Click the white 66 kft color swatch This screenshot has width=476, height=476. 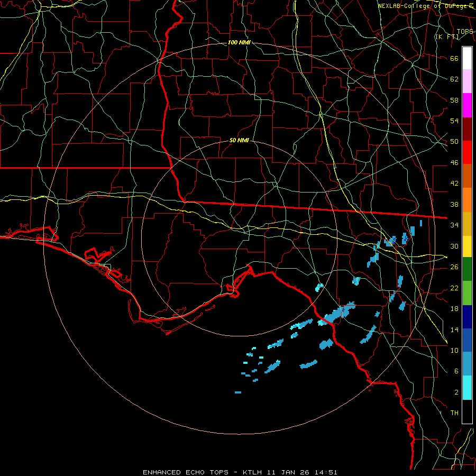(467, 58)
